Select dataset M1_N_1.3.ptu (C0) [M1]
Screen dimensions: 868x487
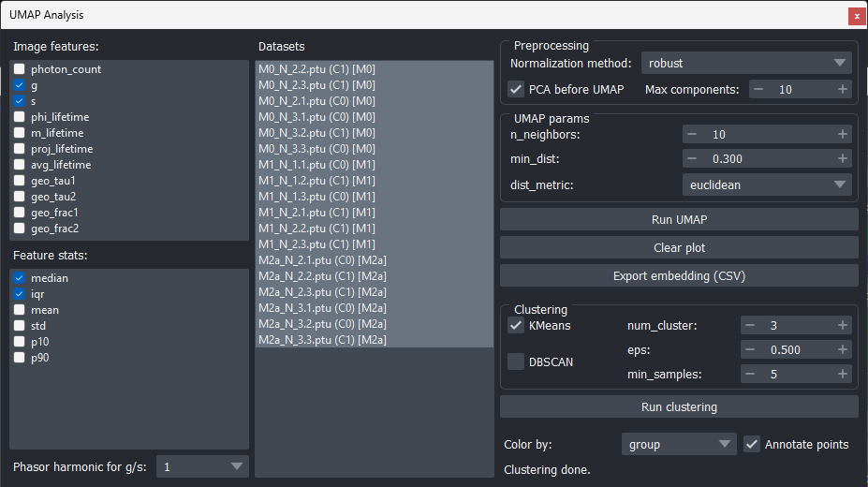[375, 197]
